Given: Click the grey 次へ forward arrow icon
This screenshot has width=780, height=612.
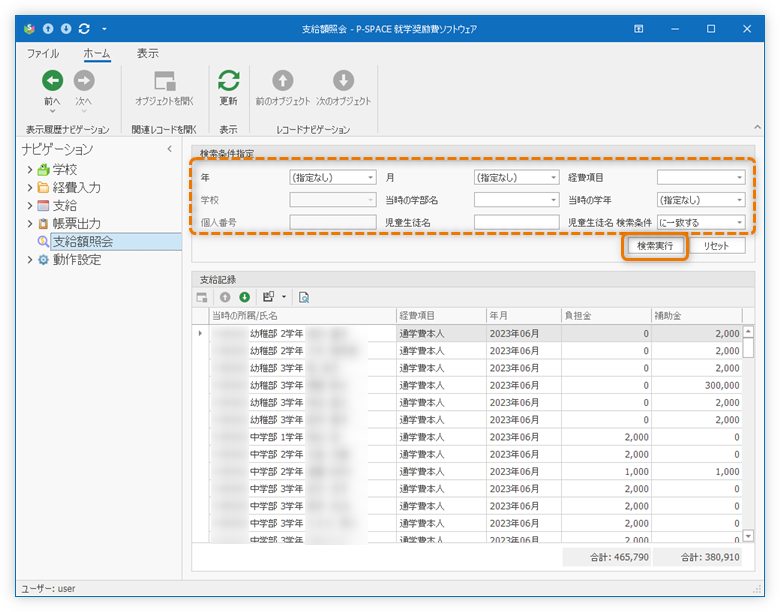Looking at the screenshot, I should pos(84,80).
